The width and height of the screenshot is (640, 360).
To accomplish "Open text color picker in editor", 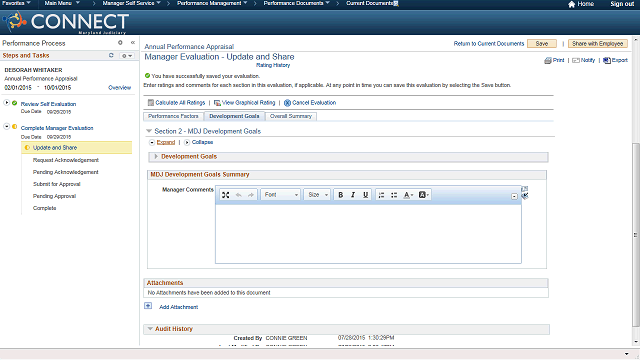I will point(408,195).
